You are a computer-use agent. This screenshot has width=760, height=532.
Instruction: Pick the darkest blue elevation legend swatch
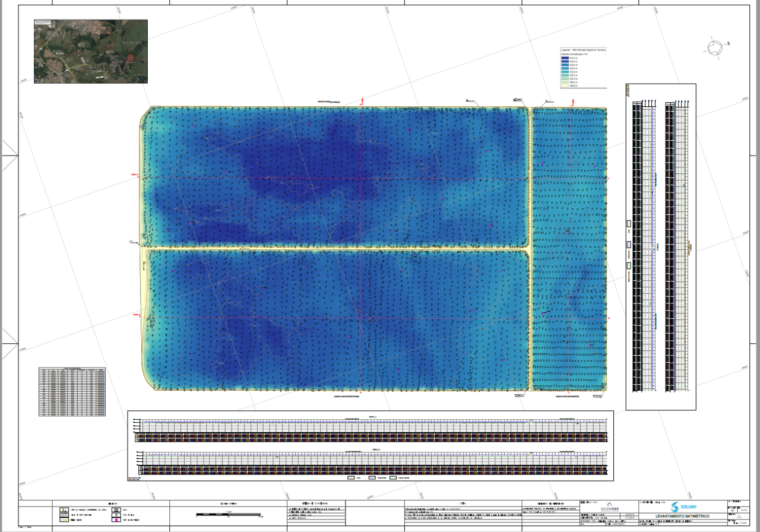565,58
